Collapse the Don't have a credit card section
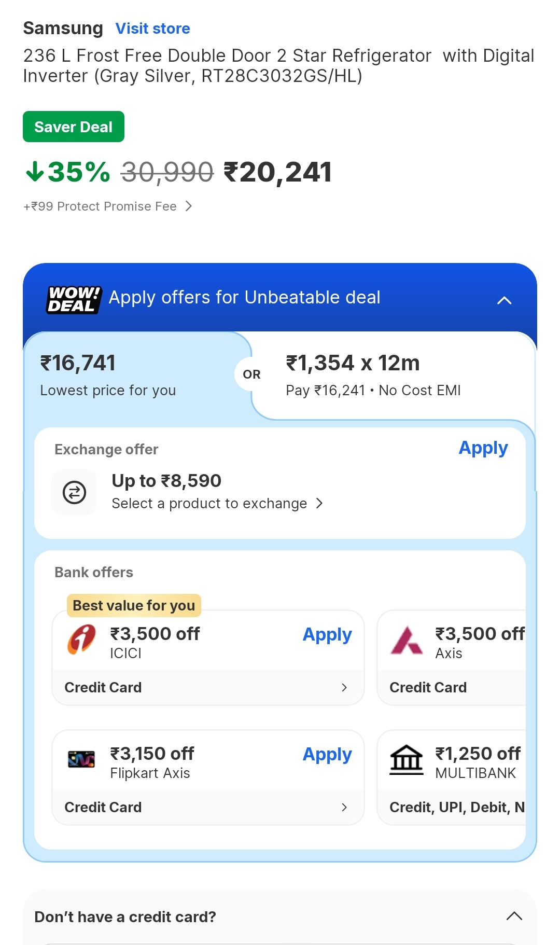560x945 pixels. point(514,916)
